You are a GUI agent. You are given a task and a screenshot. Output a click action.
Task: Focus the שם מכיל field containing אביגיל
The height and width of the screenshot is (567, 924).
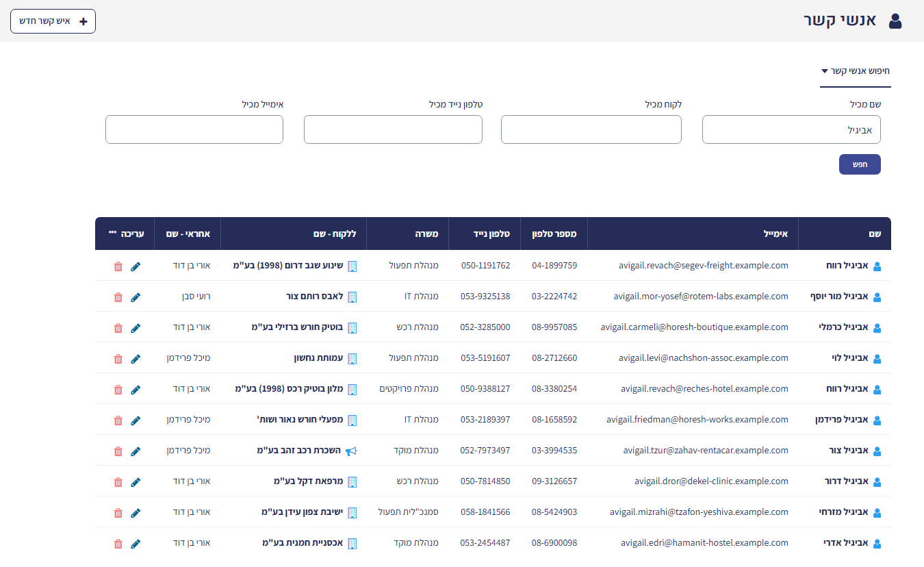pos(791,129)
